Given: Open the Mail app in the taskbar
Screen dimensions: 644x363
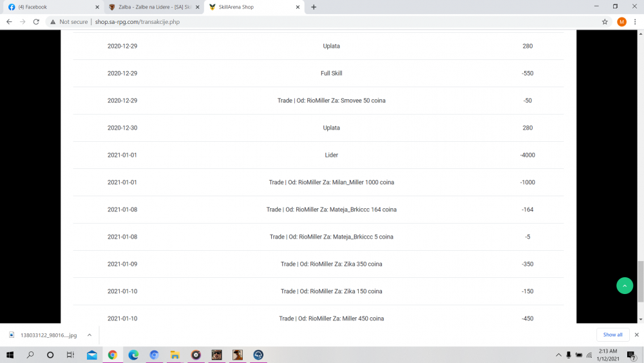Looking at the screenshot, I should [91, 355].
